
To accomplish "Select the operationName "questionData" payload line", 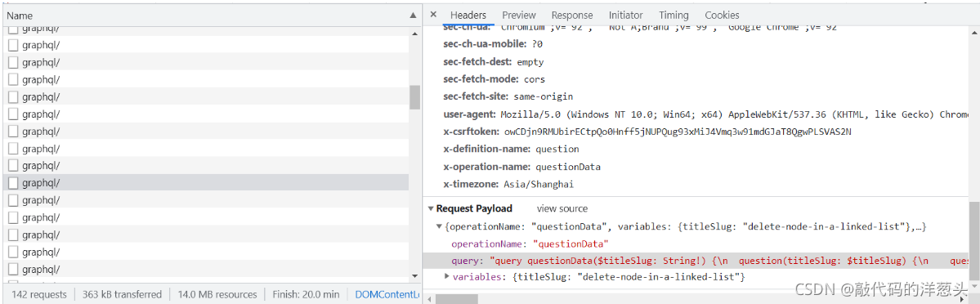I will pyautogui.click(x=530, y=244).
